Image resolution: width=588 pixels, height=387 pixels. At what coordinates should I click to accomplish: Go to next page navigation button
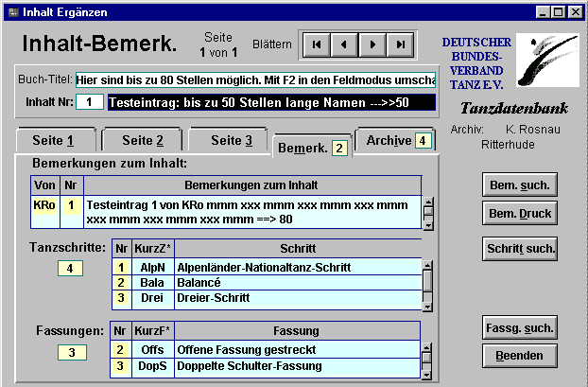(x=372, y=44)
